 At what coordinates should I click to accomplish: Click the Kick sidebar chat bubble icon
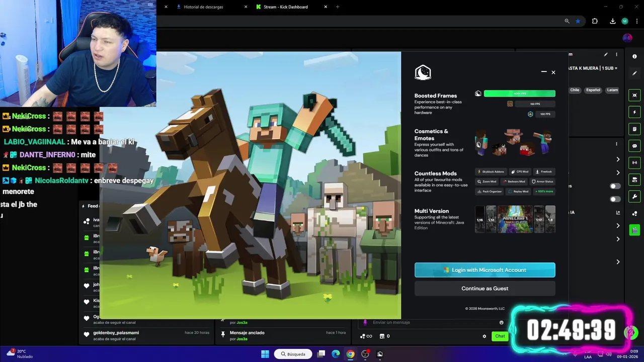click(x=634, y=146)
